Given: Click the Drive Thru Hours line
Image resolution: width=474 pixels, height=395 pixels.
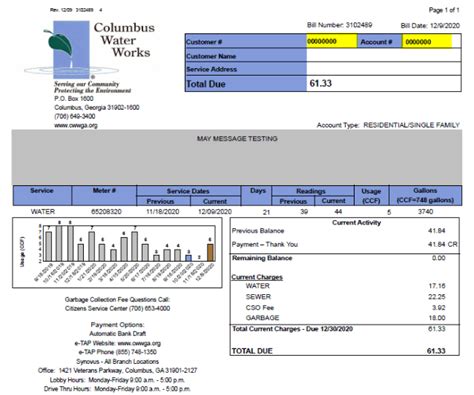Looking at the screenshot, I should pyautogui.click(x=117, y=389).
